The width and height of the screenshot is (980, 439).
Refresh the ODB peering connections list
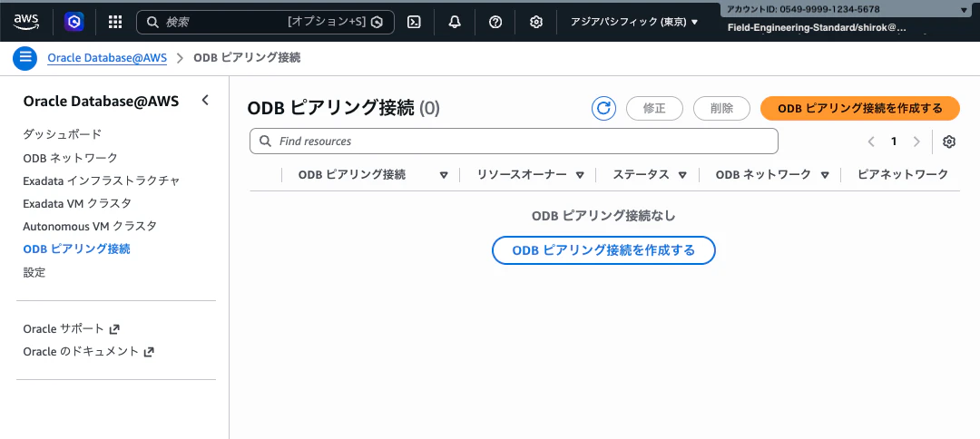pyautogui.click(x=603, y=108)
